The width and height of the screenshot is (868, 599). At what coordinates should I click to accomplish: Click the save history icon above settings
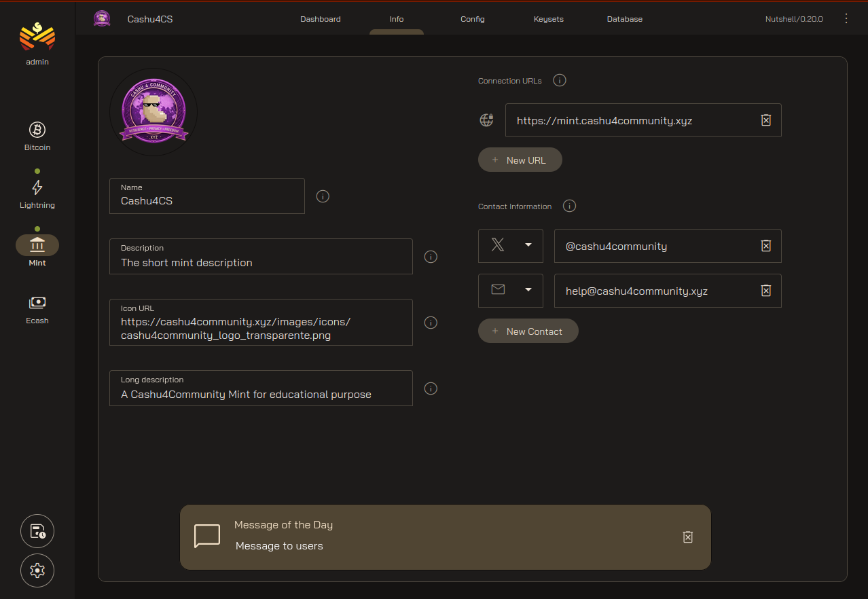[37, 531]
